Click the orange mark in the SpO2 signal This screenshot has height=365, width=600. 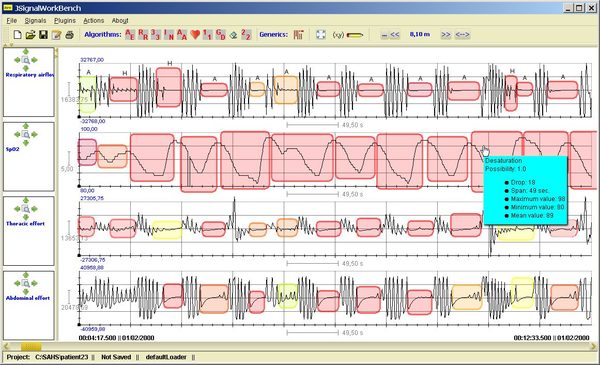tap(112, 156)
